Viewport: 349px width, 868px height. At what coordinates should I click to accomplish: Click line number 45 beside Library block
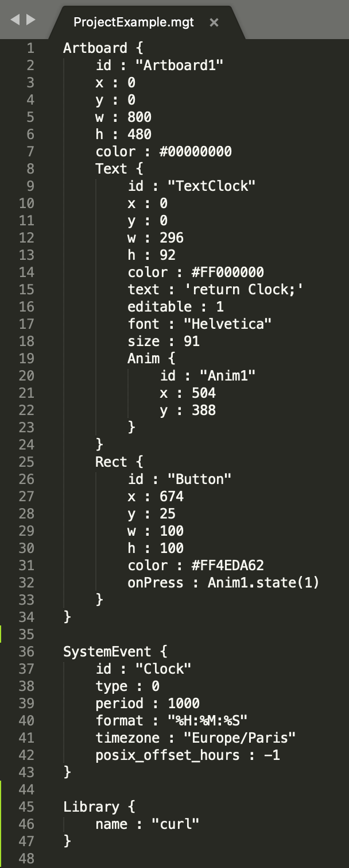pyautogui.click(x=26, y=807)
